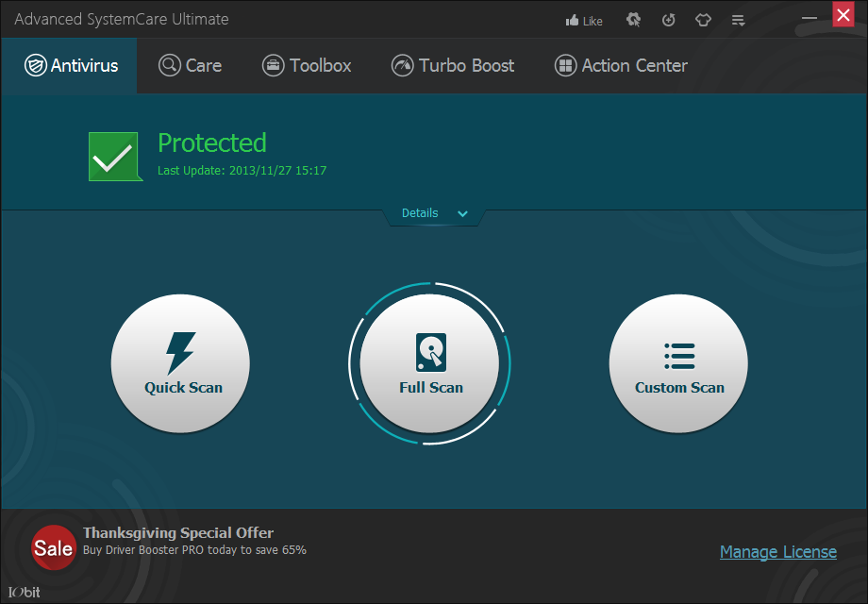Image resolution: width=868 pixels, height=604 pixels.
Task: Click the Details chevron arrow
Action: [x=463, y=213]
